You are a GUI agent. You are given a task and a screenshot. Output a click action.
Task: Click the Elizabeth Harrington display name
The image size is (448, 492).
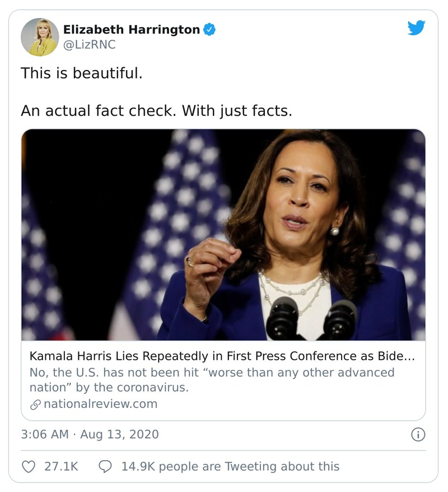[131, 30]
